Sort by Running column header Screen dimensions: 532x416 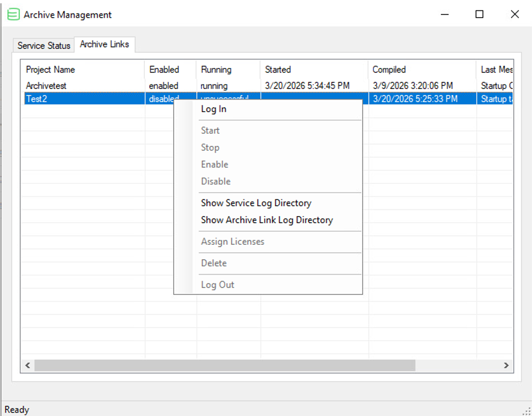click(228, 70)
